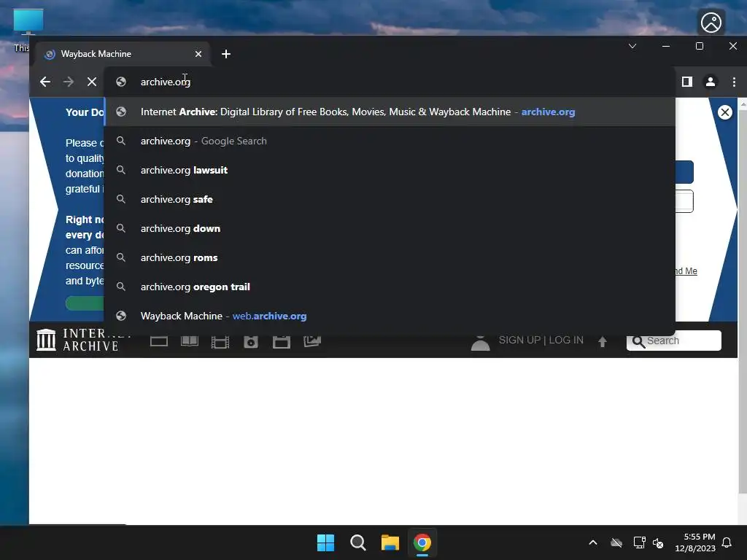Screen dimensions: 747x560
Task: Open the Windows Start menu
Action: point(326,542)
